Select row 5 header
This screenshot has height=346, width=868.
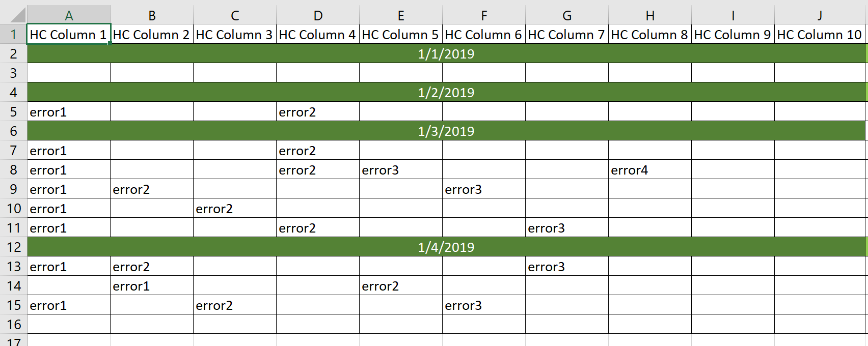13,111
